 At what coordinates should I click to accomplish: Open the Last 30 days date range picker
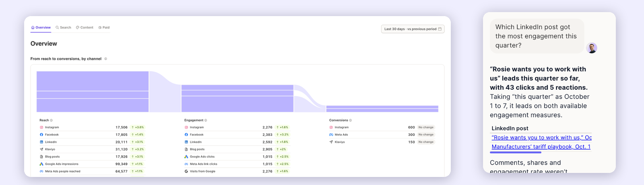[x=413, y=29]
